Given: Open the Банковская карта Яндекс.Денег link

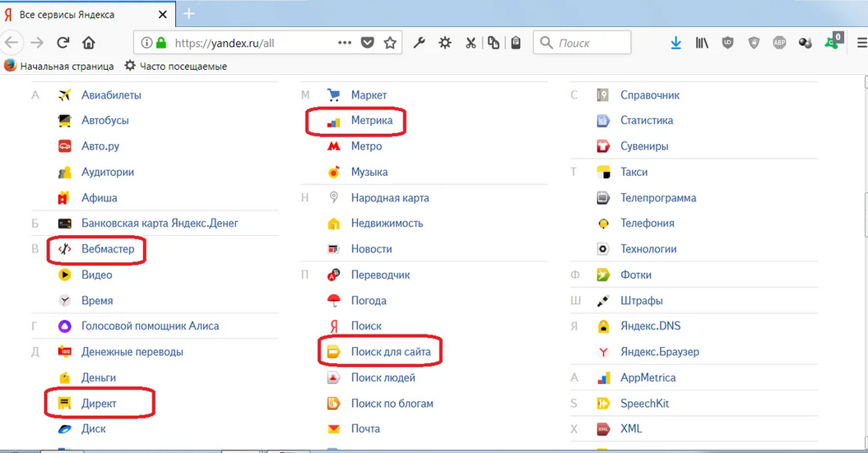Looking at the screenshot, I should click(160, 224).
